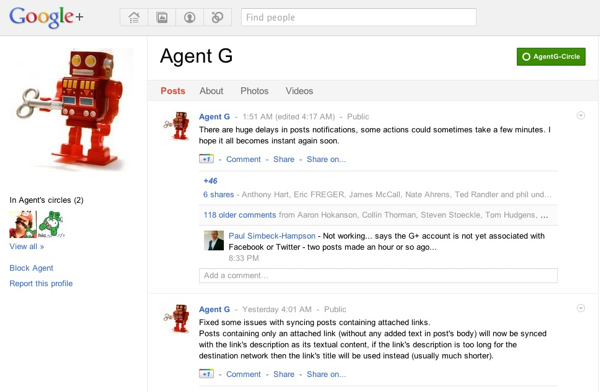Click Public label on the syncing post

335,309
